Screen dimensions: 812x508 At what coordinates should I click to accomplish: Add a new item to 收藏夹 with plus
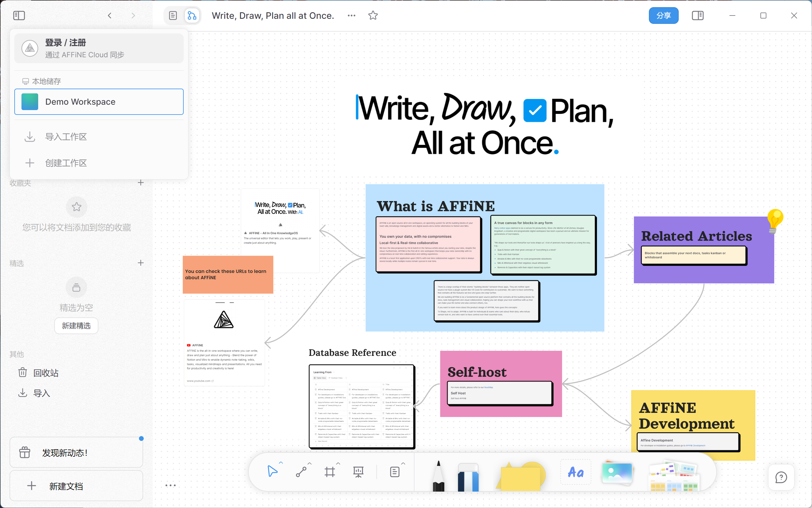[141, 183]
